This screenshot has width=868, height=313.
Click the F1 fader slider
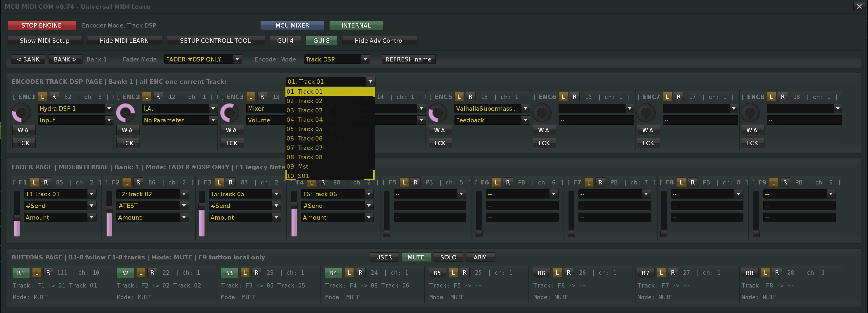(17, 213)
